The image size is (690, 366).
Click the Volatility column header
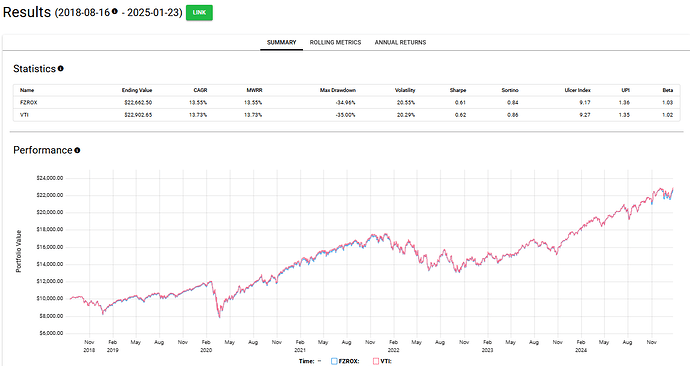[405, 90]
